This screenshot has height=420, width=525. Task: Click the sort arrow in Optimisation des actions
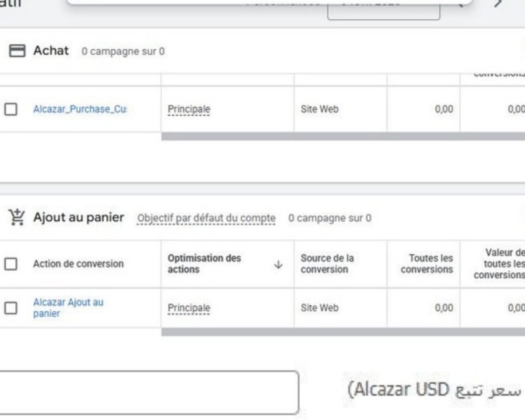[278, 265]
